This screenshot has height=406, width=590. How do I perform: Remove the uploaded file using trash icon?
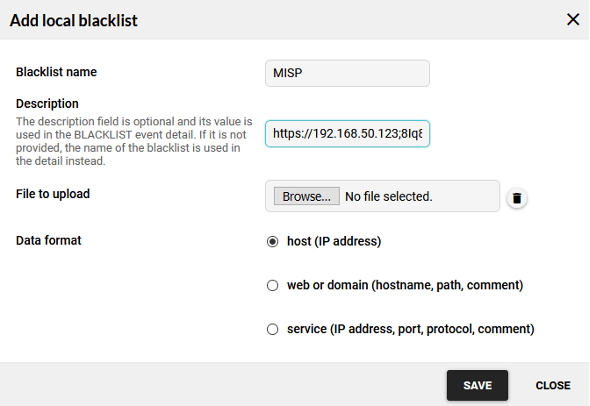click(x=517, y=198)
